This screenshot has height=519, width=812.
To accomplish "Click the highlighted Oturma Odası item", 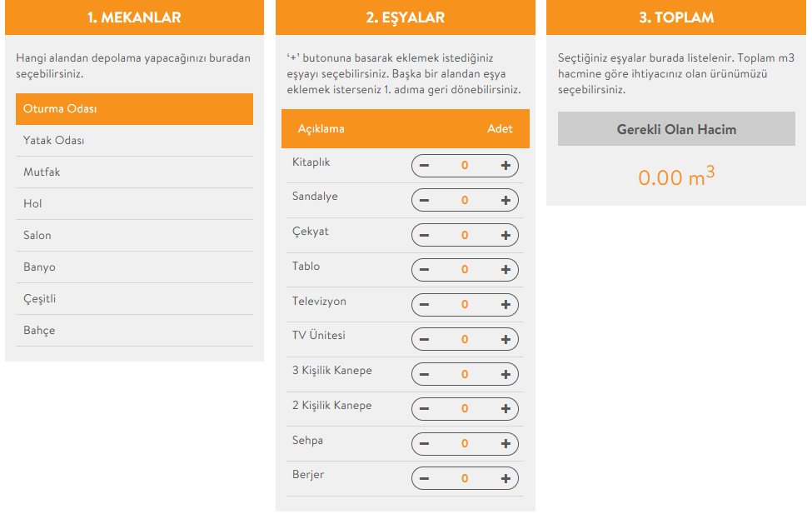I will (134, 109).
